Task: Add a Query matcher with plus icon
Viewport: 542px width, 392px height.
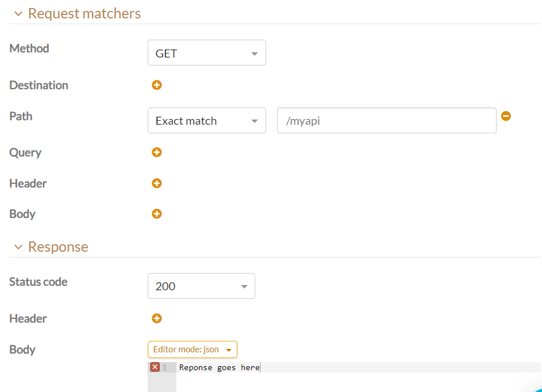Action: tap(157, 152)
